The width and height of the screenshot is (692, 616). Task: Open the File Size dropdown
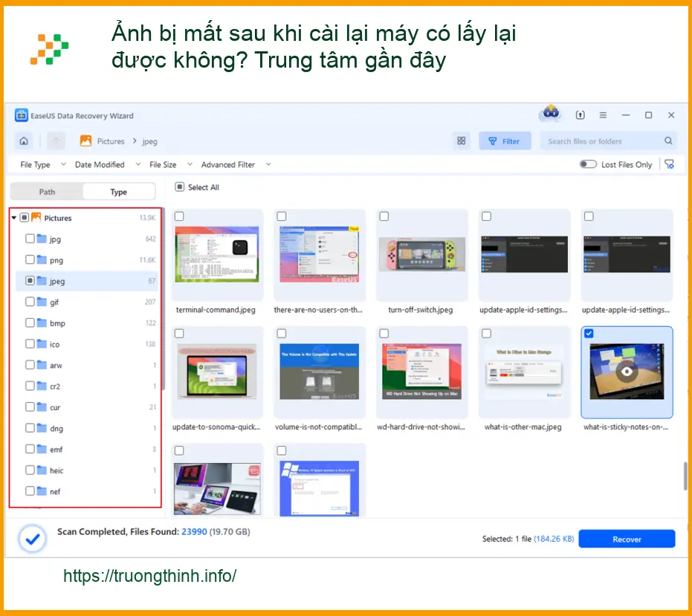(x=170, y=165)
